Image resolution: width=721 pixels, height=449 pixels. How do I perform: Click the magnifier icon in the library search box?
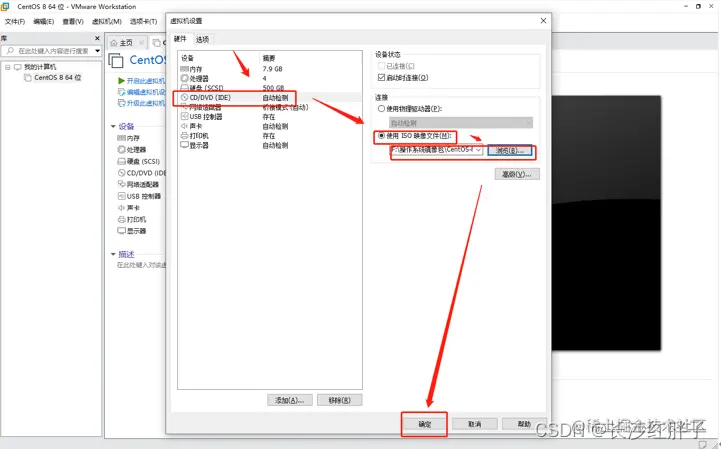[x=10, y=51]
